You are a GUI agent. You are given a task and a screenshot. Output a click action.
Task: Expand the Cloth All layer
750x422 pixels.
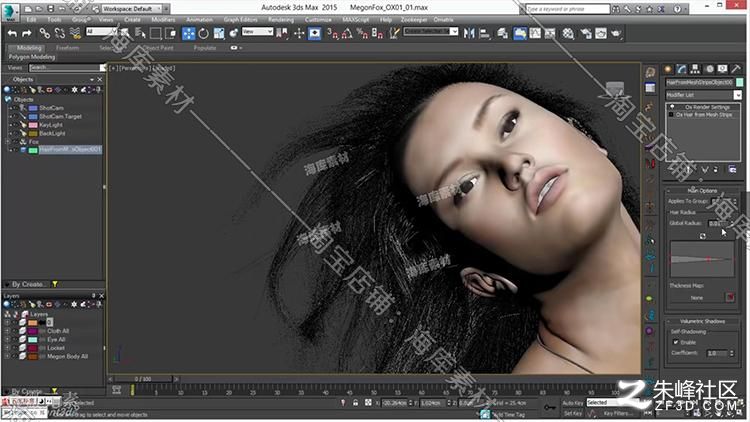click(x=7, y=331)
